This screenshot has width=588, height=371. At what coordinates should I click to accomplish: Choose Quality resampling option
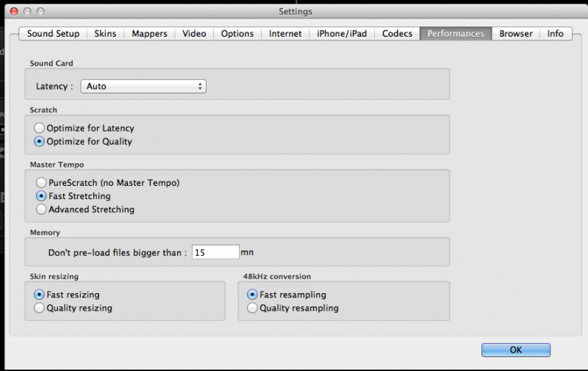click(253, 308)
